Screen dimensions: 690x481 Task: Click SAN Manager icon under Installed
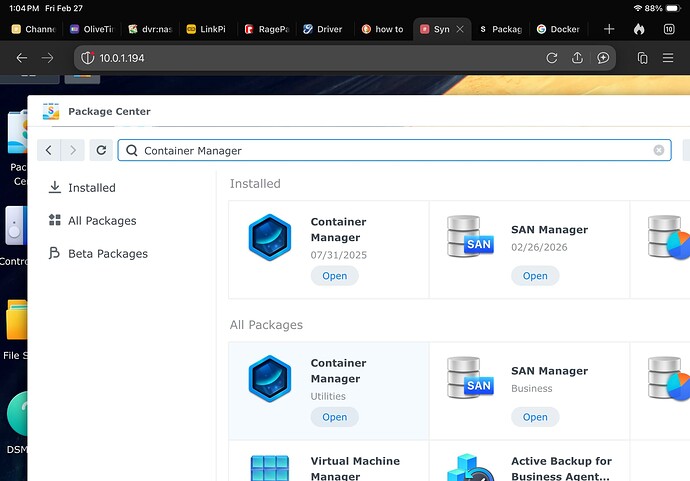click(470, 238)
